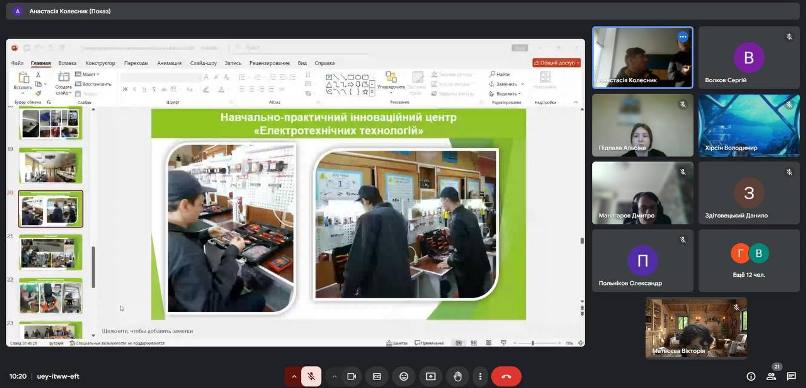Show the participants list icon

[x=771, y=376]
